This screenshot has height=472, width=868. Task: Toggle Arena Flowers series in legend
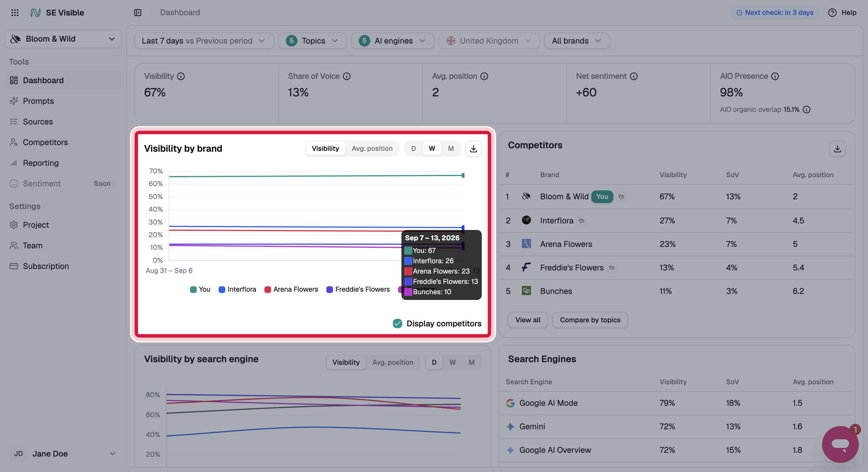tap(291, 290)
